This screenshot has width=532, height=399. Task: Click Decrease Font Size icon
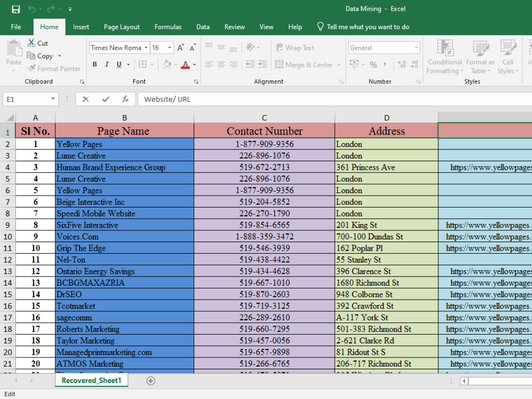[193, 48]
